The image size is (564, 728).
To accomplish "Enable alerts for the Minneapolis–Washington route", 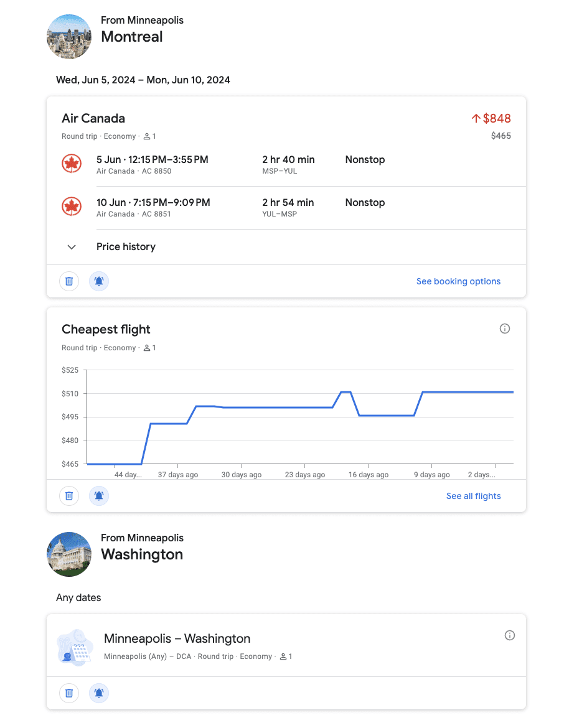I will click(99, 693).
